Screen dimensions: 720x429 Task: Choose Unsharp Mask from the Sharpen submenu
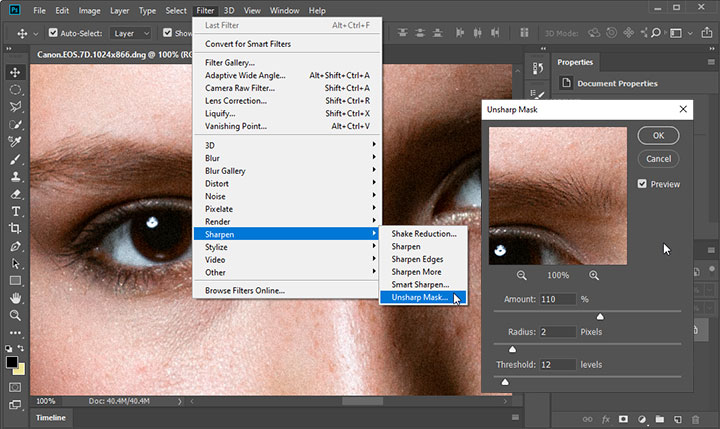coord(420,297)
